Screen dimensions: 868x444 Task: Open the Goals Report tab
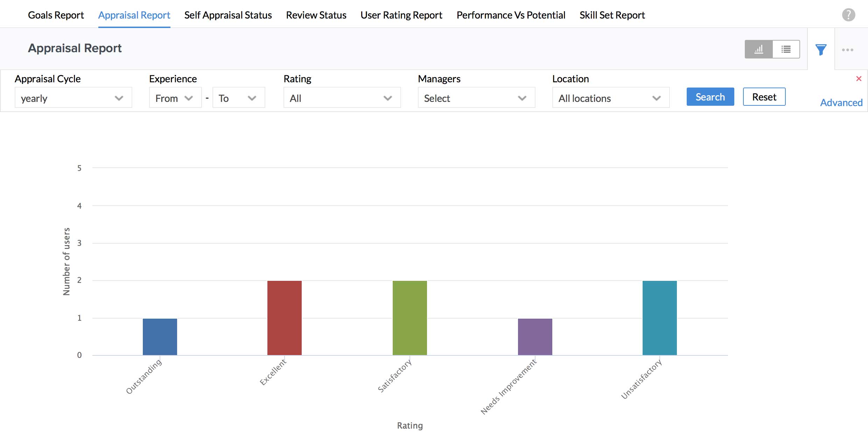coord(56,15)
